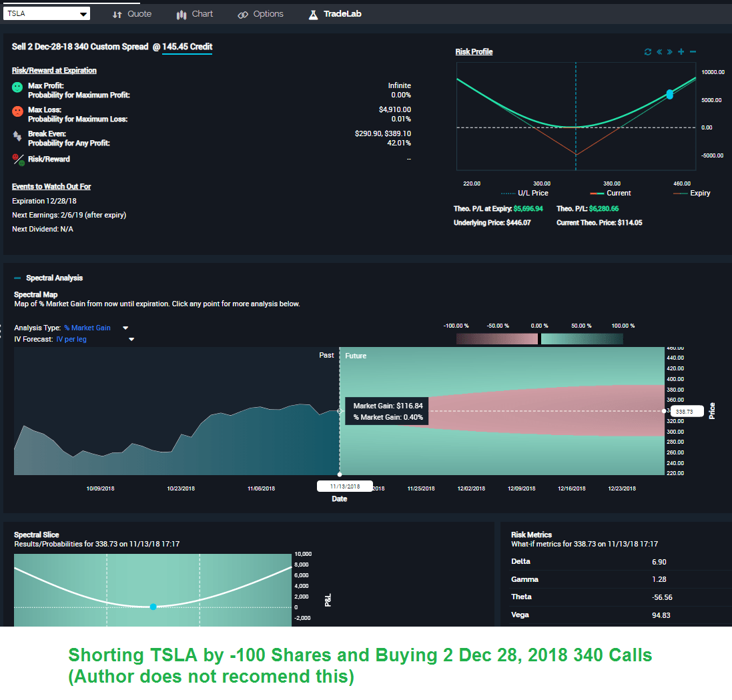Click the Vega value 94.83

pos(661,615)
